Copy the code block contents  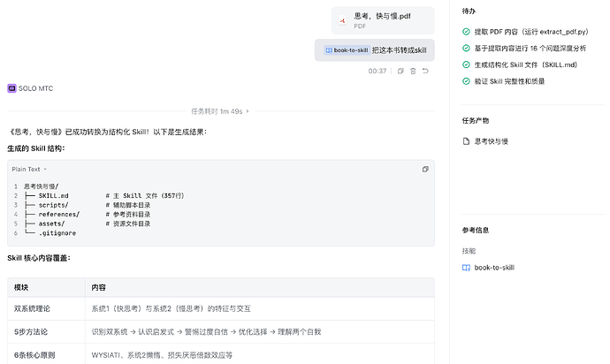(x=425, y=169)
